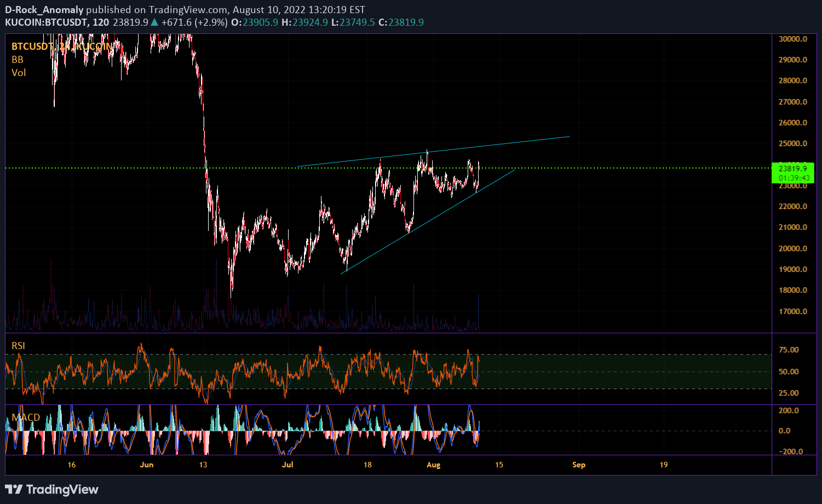Click the Aug date on the time axis
This screenshot has height=504, width=822.
[x=434, y=465]
